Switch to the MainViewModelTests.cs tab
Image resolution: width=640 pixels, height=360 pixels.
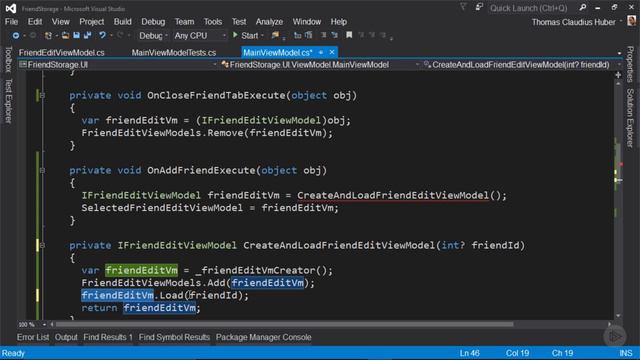coord(174,53)
